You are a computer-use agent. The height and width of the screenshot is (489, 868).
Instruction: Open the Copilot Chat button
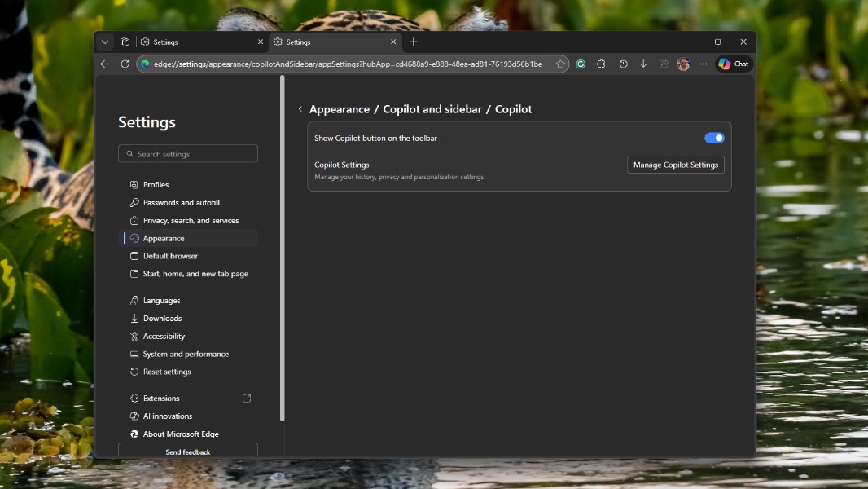coord(734,64)
